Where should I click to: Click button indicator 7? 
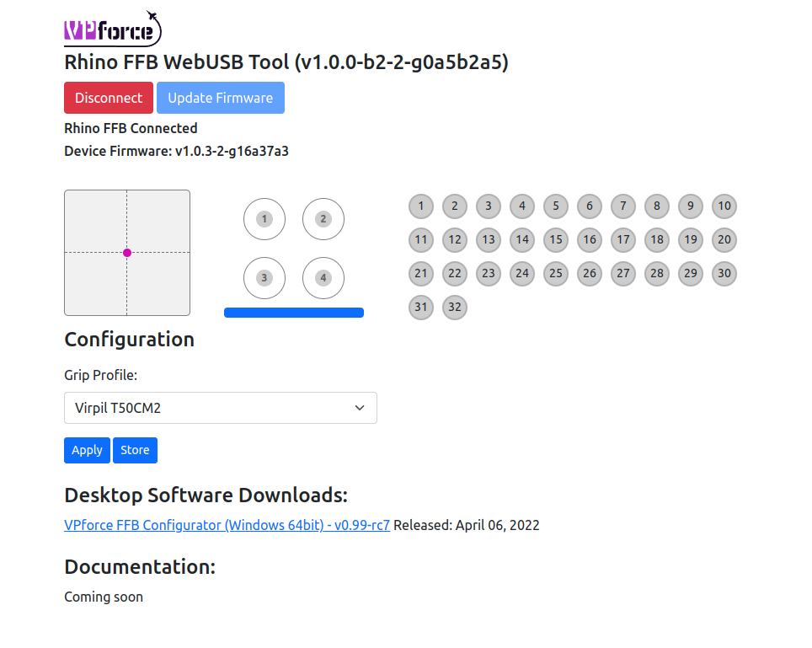point(623,206)
